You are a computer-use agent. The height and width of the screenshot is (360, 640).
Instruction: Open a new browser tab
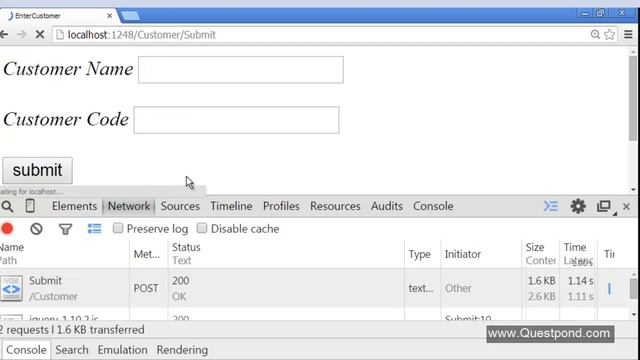[x=130, y=16]
